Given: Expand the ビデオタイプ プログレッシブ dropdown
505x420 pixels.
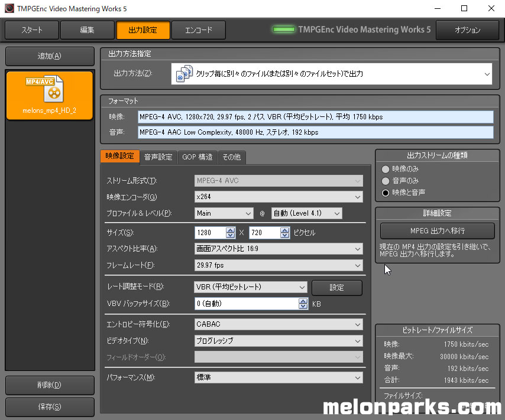Looking at the screenshot, I should click(x=279, y=340).
